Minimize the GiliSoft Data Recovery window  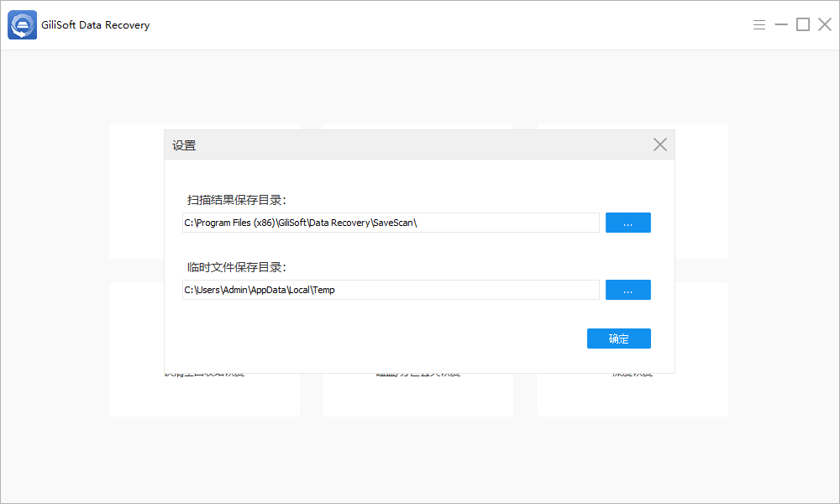781,24
